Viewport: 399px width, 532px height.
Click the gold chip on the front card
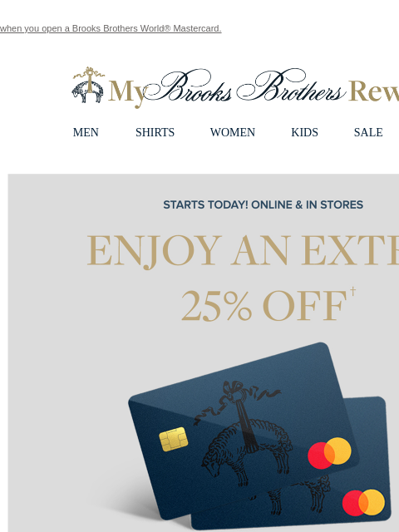coord(174,440)
